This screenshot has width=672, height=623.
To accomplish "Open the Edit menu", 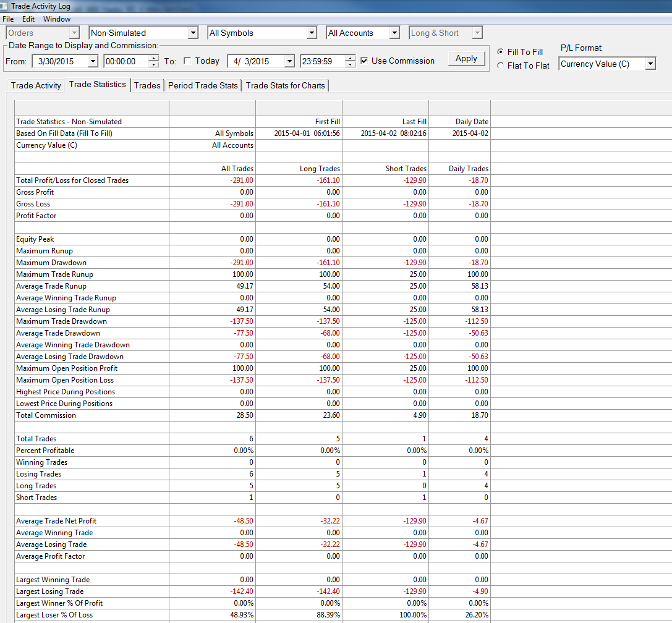I will click(28, 19).
